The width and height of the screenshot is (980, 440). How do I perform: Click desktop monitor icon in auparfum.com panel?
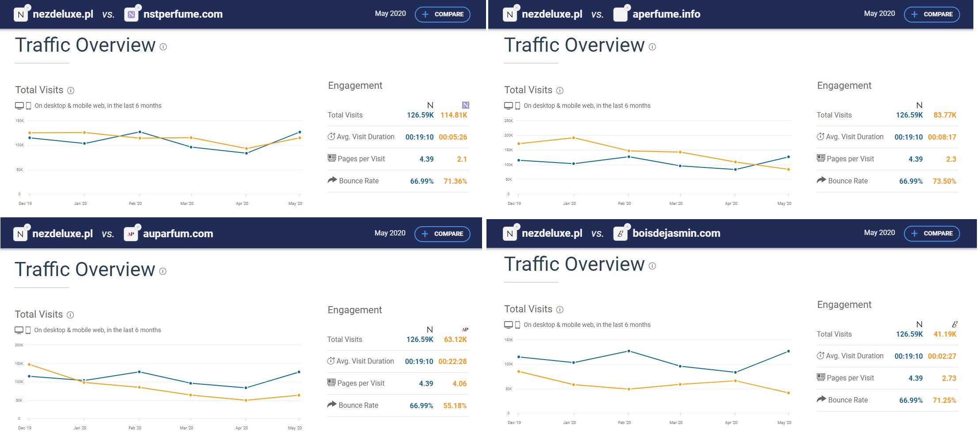coord(19,330)
